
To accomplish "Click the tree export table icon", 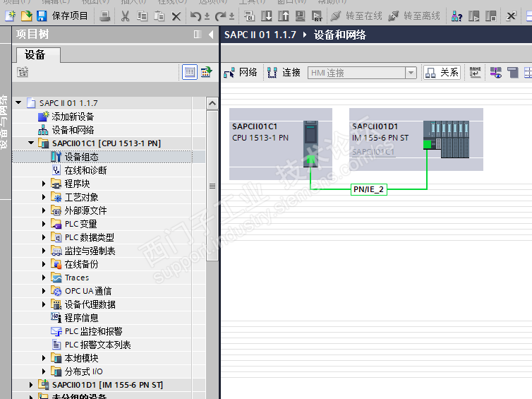I will (x=206, y=72).
